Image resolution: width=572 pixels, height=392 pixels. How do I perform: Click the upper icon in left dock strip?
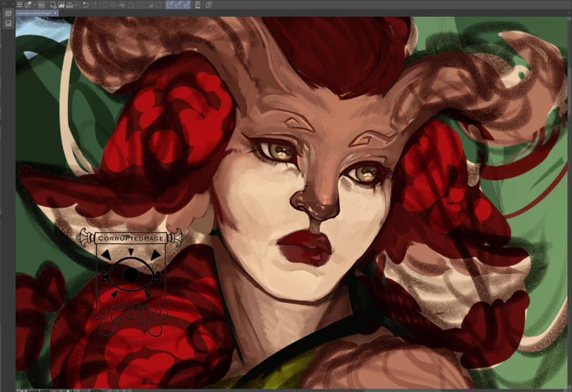pyautogui.click(x=8, y=13)
